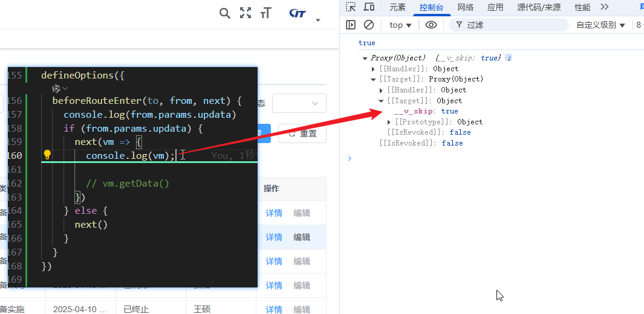Clear the console with the ban icon
Image resolution: width=644 pixels, height=314 pixels.
(x=369, y=25)
